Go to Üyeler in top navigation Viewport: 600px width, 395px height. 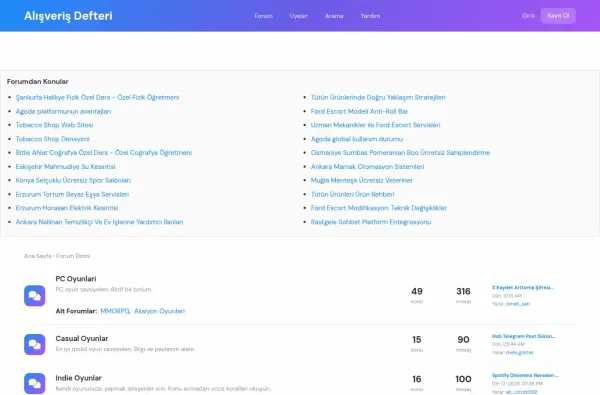tap(298, 16)
